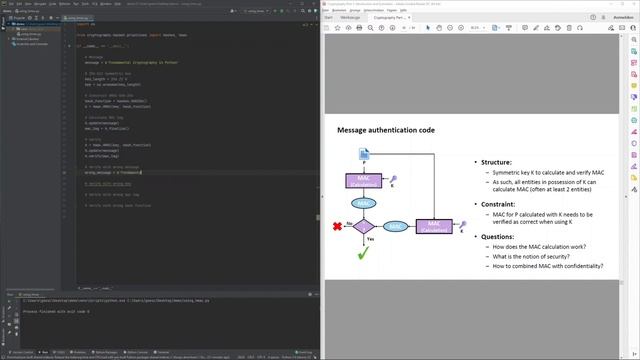Select the arrow selection tool in Acrobat
640x360 pixels.
pyautogui.click(x=428, y=28)
